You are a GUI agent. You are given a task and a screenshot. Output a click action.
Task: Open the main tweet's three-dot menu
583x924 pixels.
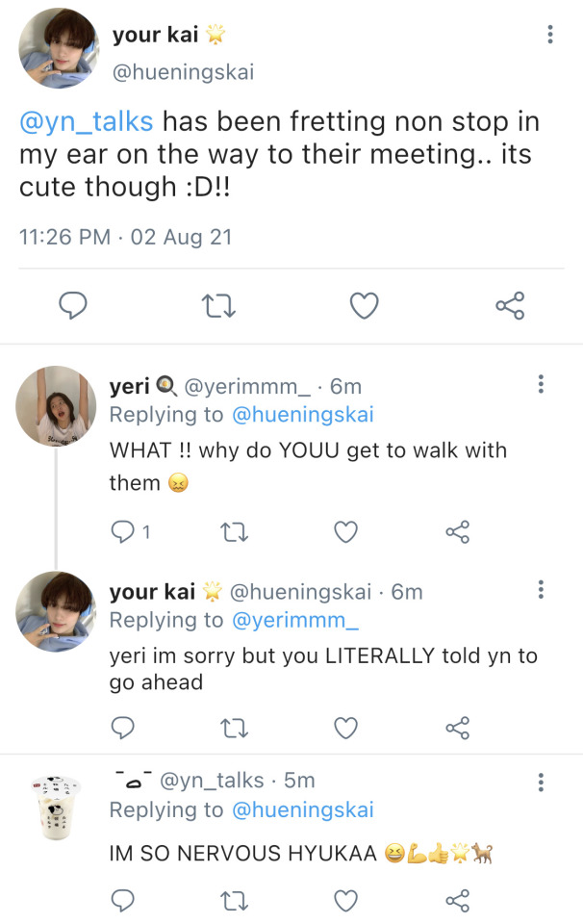pos(549,35)
